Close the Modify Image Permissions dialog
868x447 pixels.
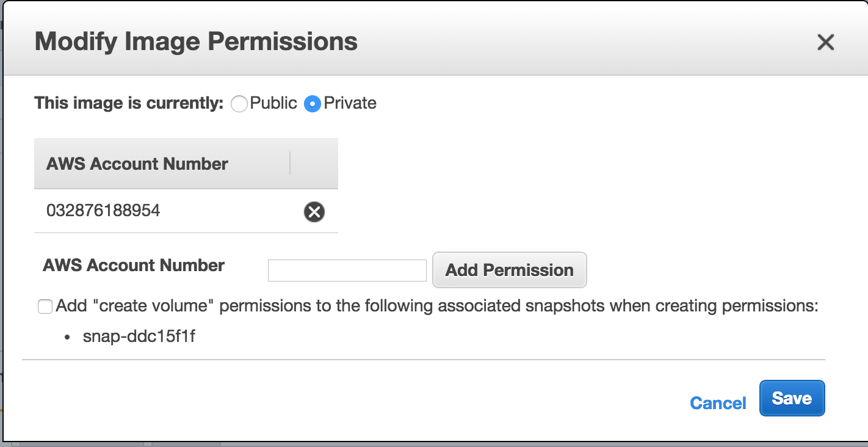coord(825,42)
